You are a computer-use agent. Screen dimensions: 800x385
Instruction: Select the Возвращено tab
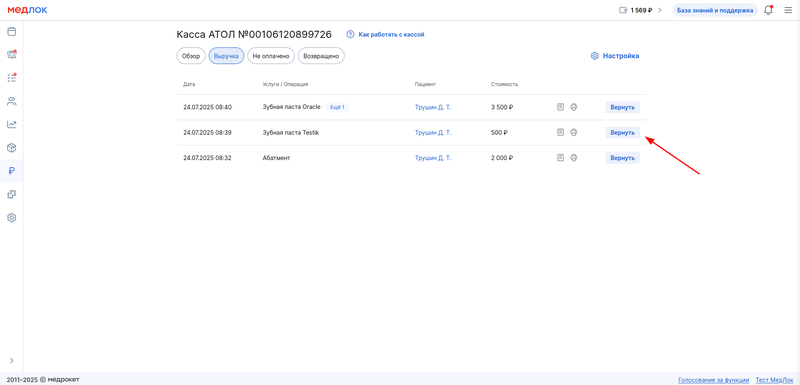(321, 56)
